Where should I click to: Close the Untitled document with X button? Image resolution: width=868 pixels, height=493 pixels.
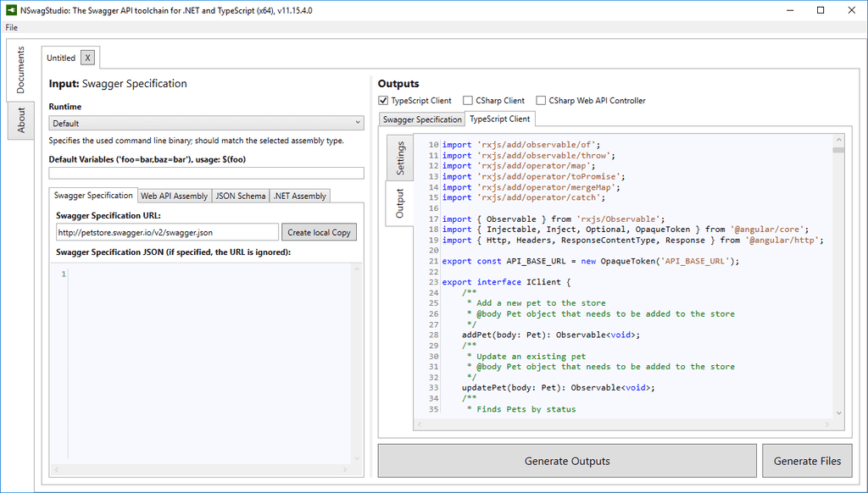click(89, 58)
